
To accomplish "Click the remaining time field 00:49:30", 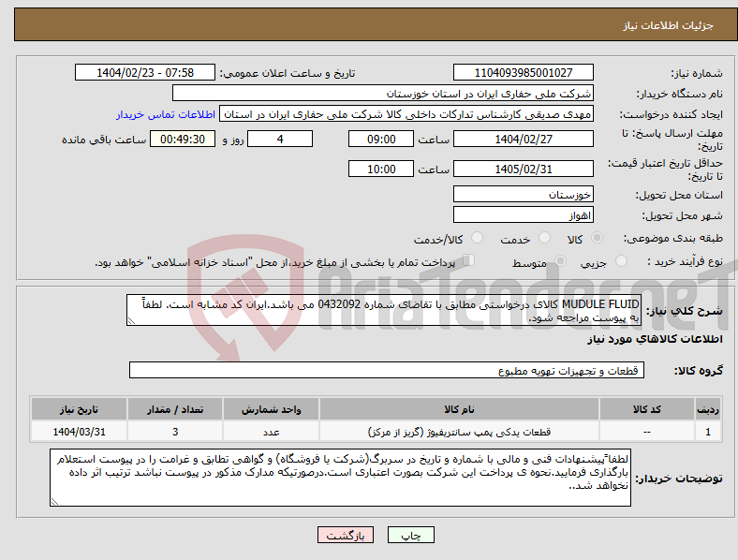I will tap(183, 139).
